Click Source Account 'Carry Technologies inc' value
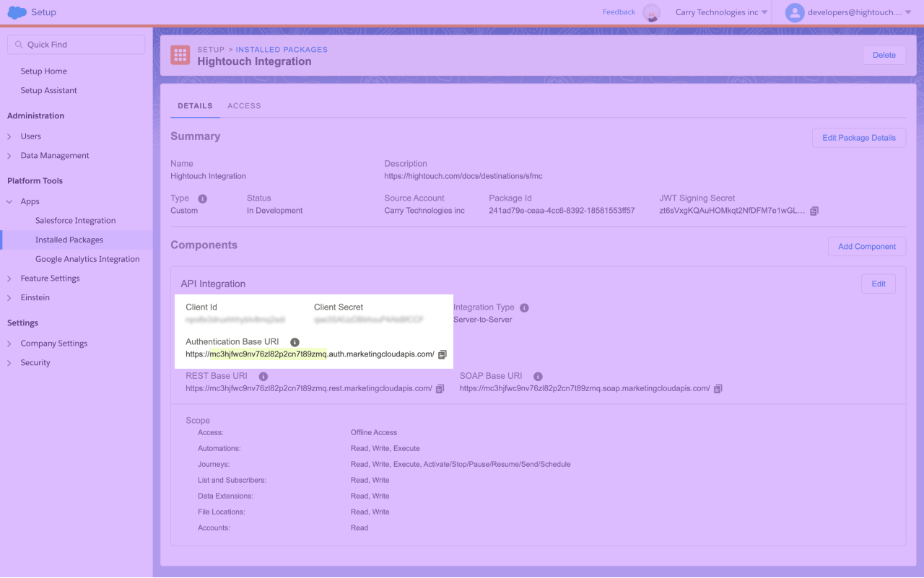Screen dimensions: 924x578 424,211
